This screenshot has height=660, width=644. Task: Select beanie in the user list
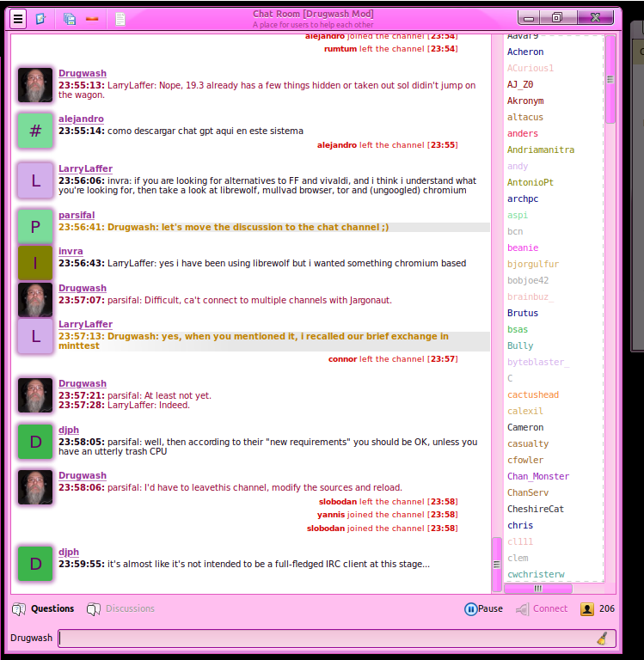tap(523, 247)
